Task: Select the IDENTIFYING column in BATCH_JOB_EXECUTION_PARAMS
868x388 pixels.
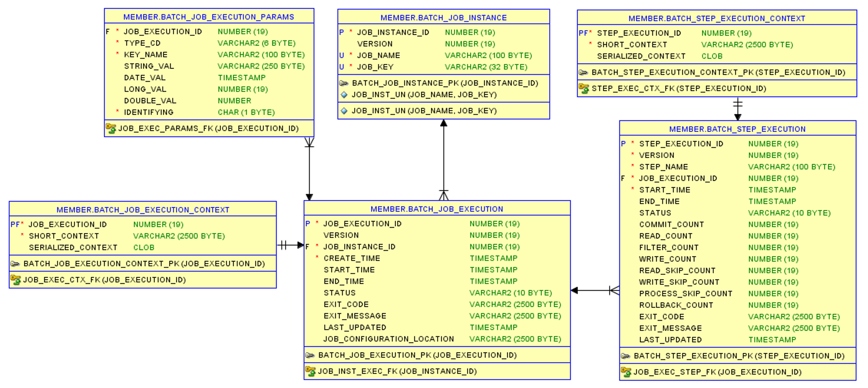Action: [x=149, y=112]
